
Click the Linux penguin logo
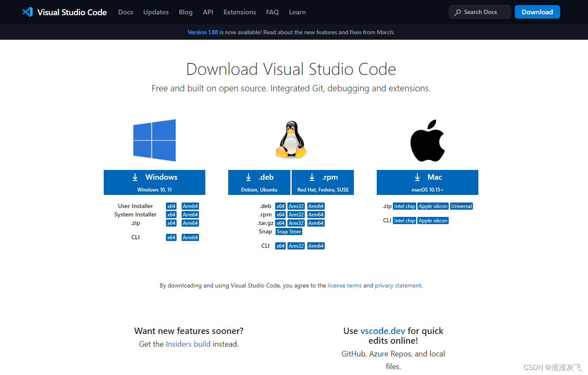click(291, 140)
